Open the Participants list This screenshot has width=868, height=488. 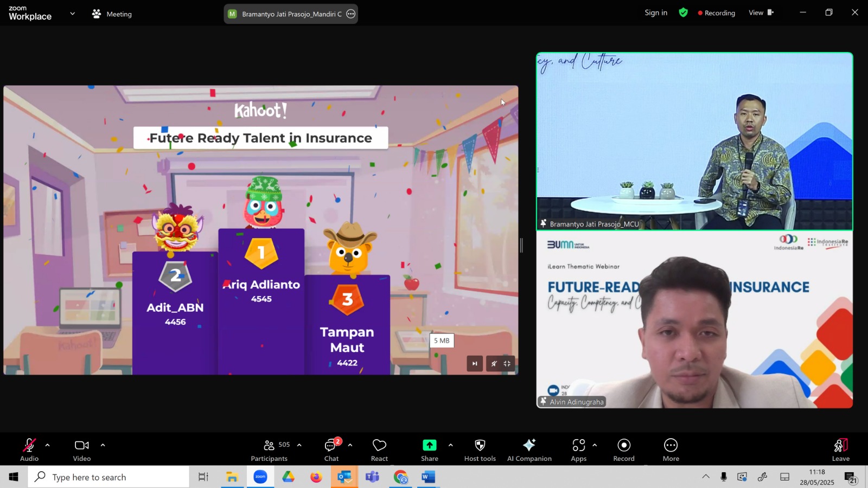pyautogui.click(x=270, y=450)
